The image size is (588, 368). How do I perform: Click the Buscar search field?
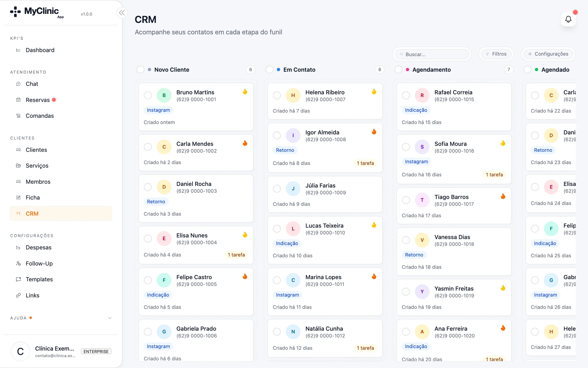tap(432, 54)
